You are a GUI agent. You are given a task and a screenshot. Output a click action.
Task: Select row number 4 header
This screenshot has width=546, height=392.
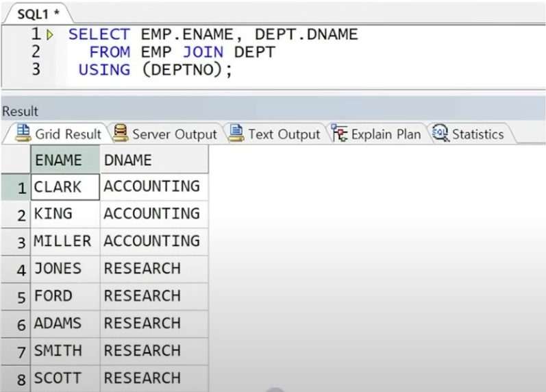click(16, 269)
